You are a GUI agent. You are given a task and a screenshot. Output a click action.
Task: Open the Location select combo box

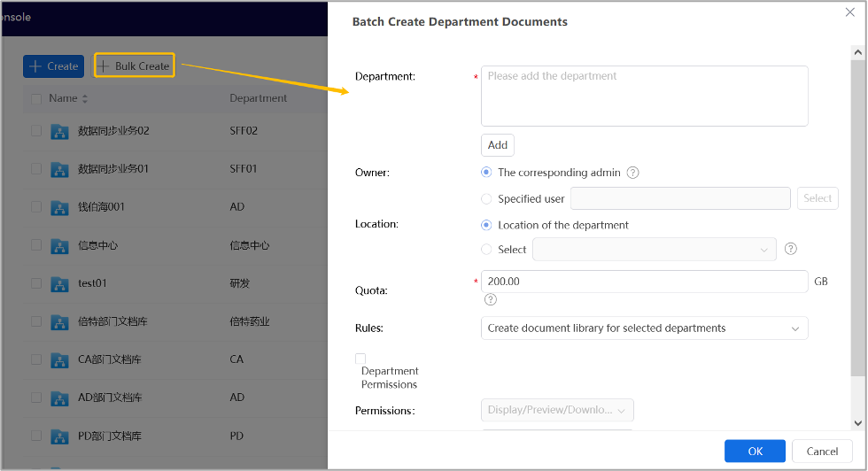coord(655,249)
